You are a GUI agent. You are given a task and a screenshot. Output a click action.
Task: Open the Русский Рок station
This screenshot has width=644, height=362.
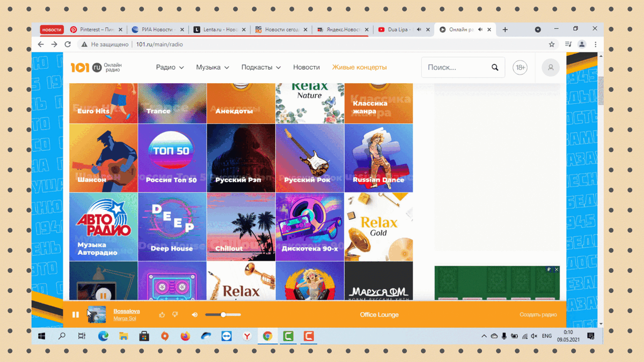click(310, 158)
